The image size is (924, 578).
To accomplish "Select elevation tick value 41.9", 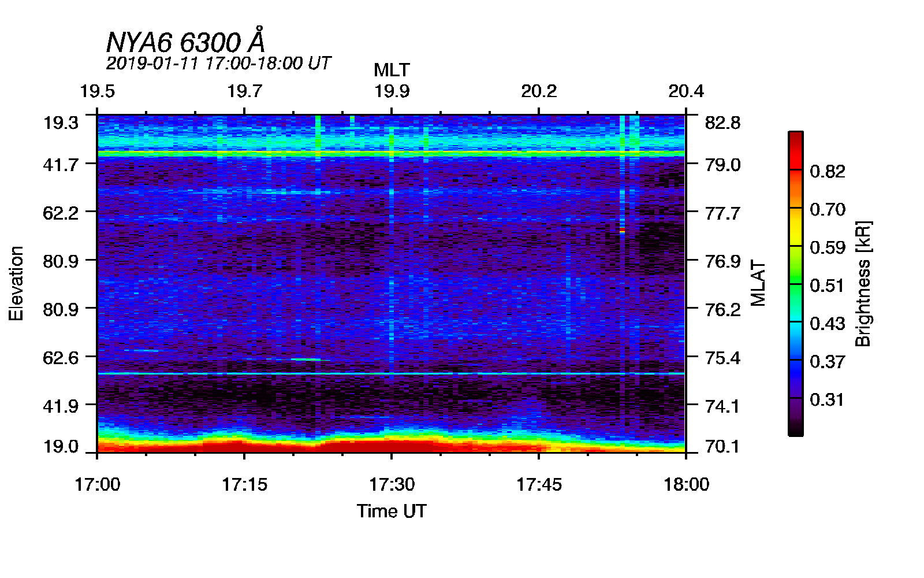I will (61, 406).
